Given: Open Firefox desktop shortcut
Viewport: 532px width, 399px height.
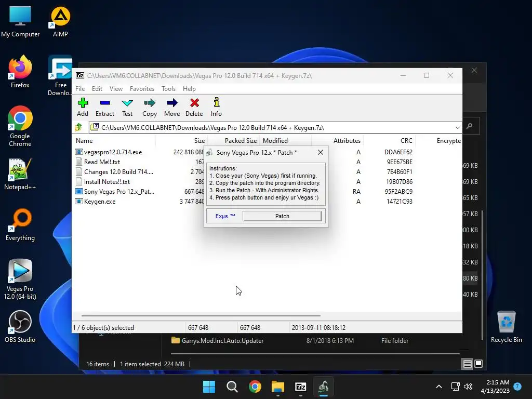Looking at the screenshot, I should 20,72.
